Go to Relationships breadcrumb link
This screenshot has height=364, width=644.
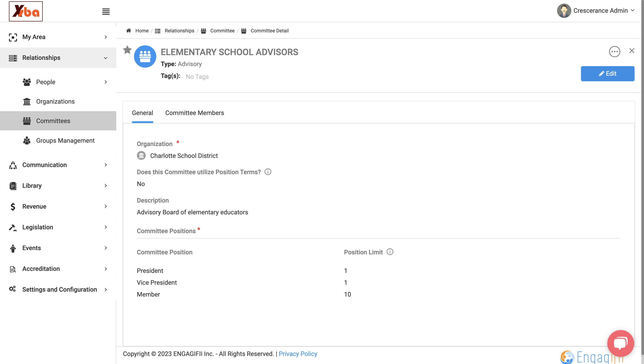point(179,31)
